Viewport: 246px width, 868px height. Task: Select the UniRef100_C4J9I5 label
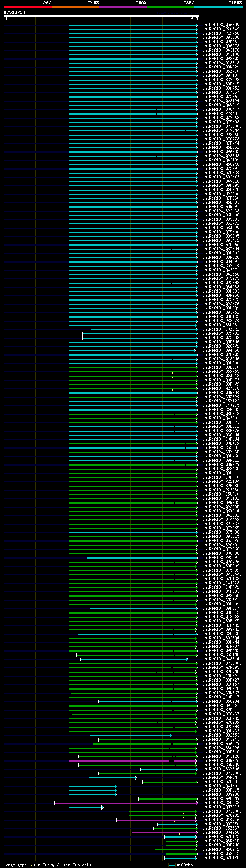[x=221, y=405]
